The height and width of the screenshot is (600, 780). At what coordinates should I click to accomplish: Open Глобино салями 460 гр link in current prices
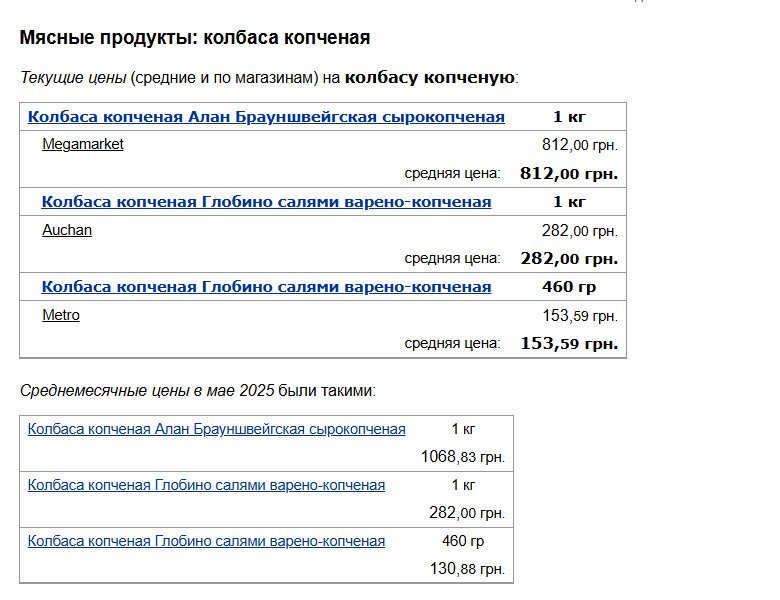[x=266, y=287]
